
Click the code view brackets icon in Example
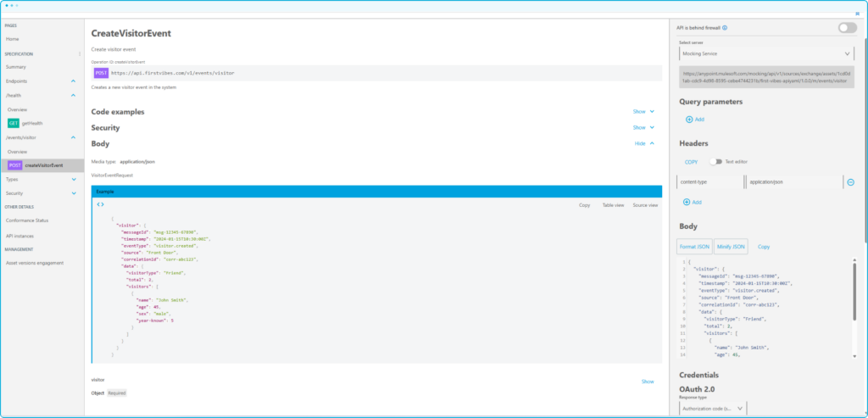click(100, 204)
